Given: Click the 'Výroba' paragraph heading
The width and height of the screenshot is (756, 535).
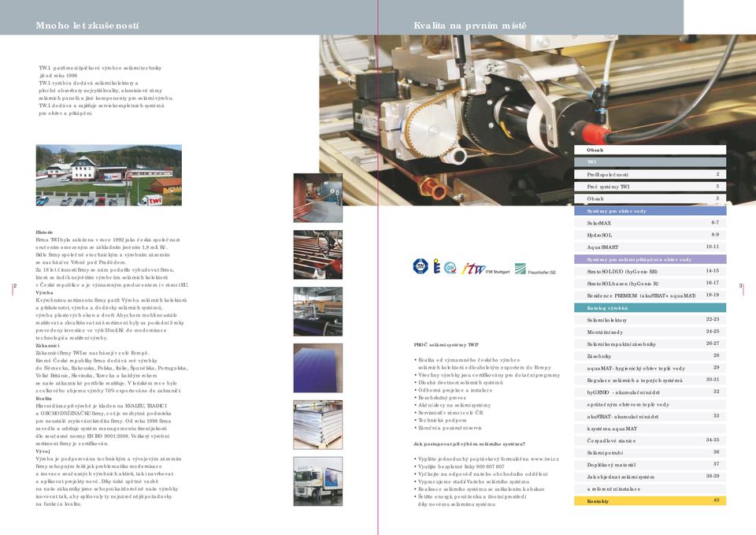Looking at the screenshot, I should (44, 292).
